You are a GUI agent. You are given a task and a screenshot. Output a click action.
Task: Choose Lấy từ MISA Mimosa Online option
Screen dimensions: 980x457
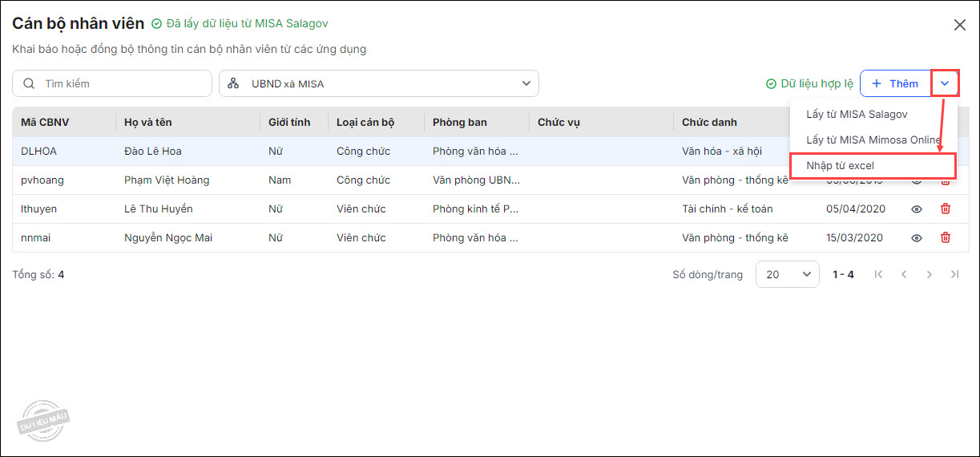(x=873, y=140)
